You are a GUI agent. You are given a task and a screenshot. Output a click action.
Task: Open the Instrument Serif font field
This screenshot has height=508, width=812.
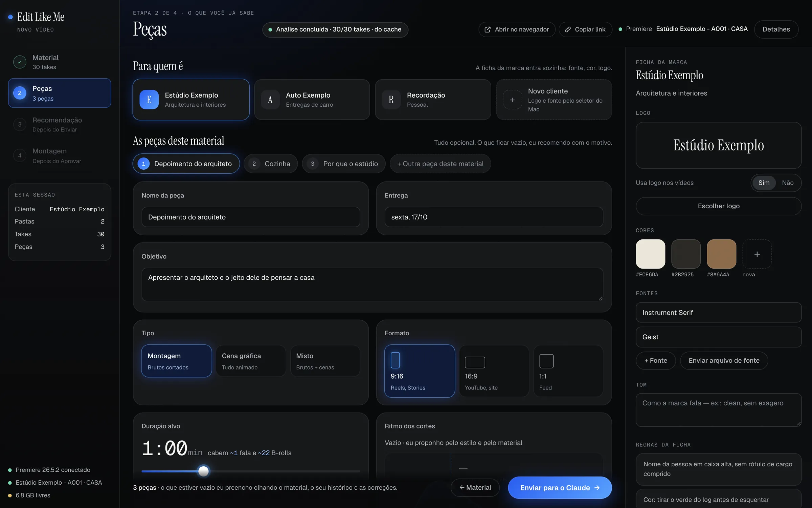[719, 313]
